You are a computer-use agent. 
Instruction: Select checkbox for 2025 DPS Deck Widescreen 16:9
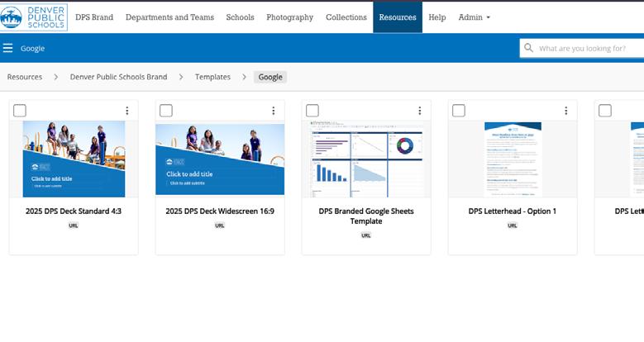click(x=166, y=111)
